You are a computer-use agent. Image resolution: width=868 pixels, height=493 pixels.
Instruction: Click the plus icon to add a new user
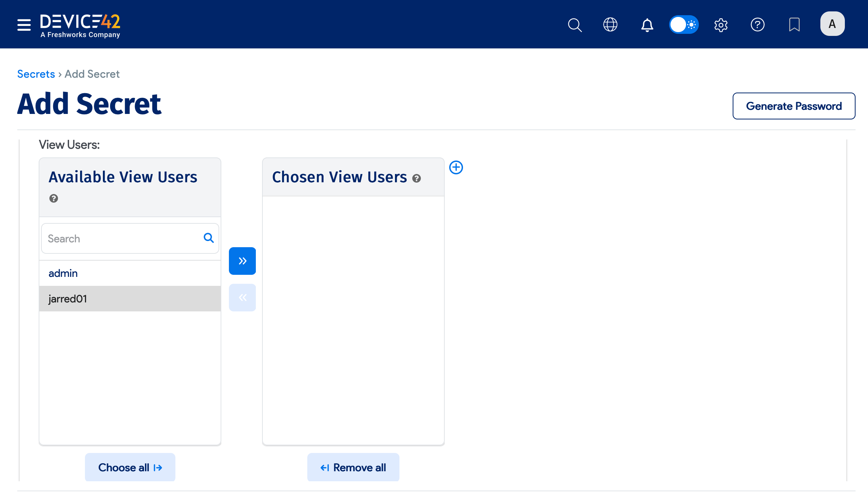pos(456,167)
